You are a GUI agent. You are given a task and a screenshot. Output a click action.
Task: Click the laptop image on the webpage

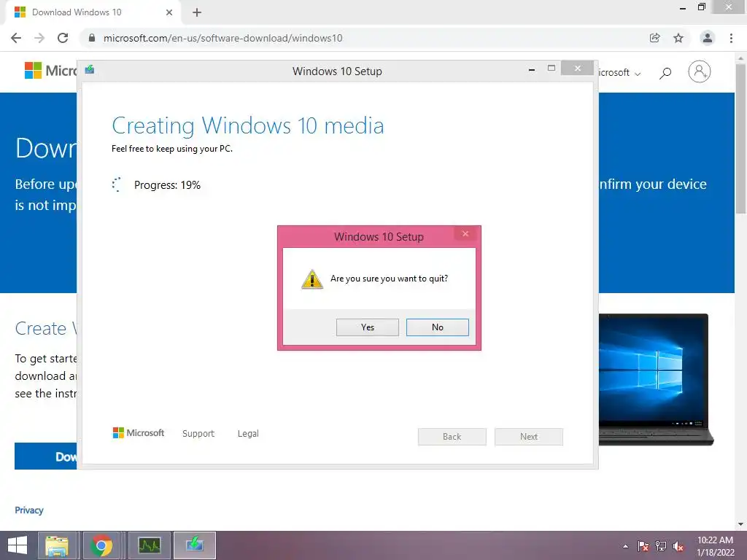(x=656, y=379)
